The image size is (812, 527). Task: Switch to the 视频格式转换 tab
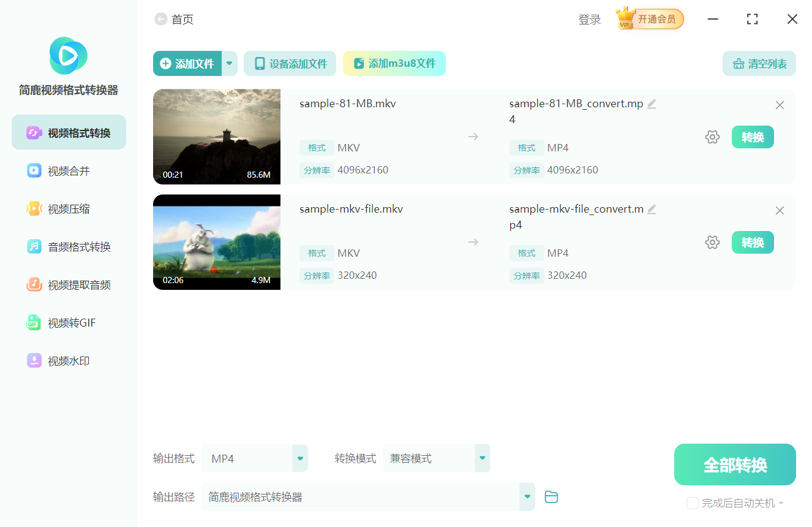pyautogui.click(x=68, y=132)
